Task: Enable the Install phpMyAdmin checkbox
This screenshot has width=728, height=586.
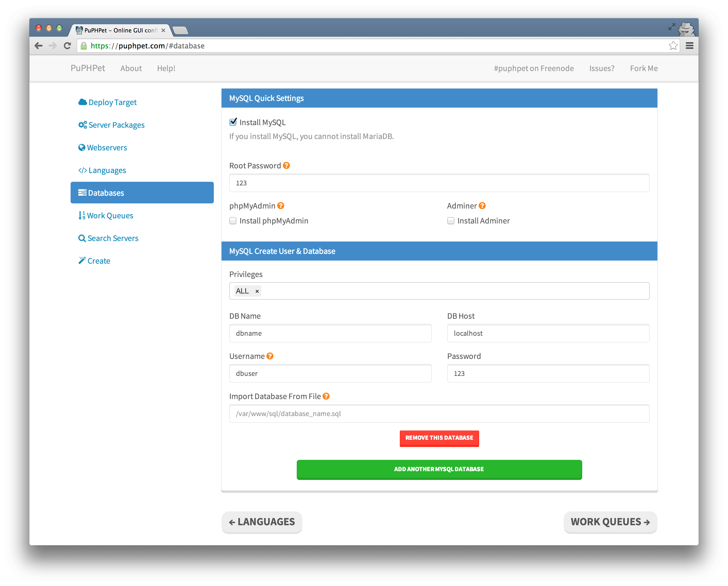Action: pyautogui.click(x=233, y=221)
